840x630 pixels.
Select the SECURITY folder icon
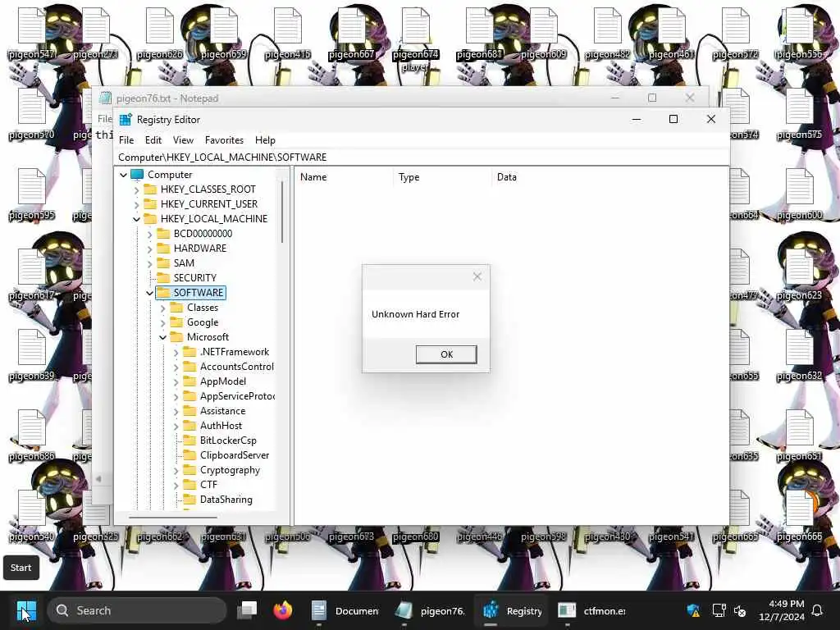163,277
